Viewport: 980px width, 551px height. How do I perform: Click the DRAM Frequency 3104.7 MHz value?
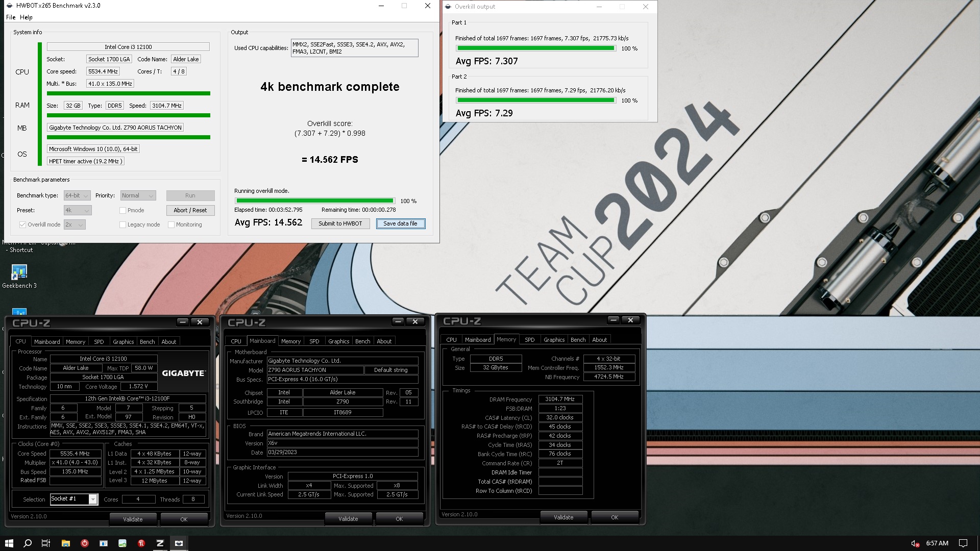[x=560, y=399]
